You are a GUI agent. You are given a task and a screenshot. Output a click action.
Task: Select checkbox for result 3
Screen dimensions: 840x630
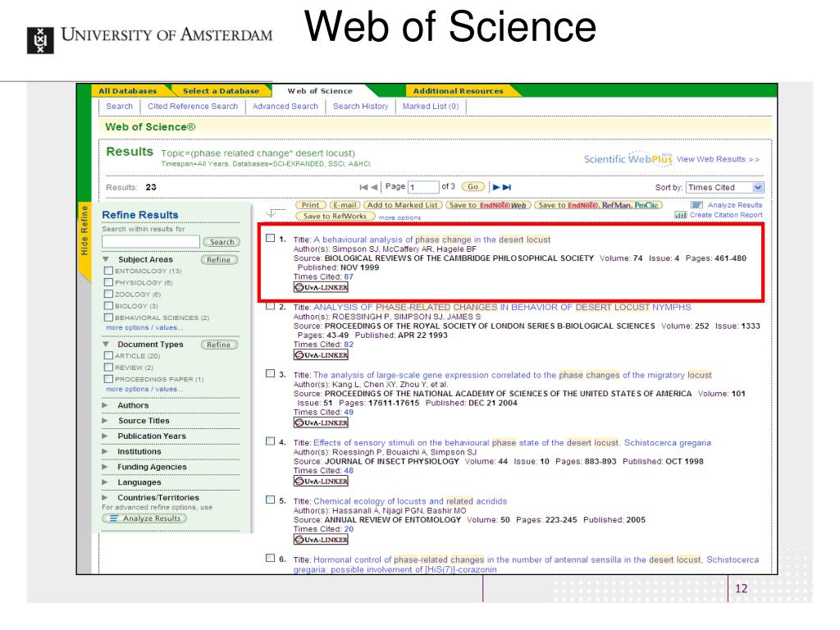(271, 373)
